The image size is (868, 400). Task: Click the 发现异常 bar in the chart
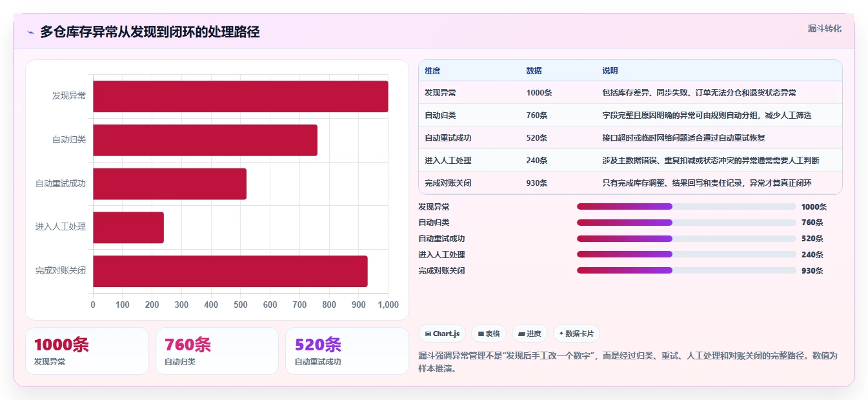pyautogui.click(x=241, y=96)
